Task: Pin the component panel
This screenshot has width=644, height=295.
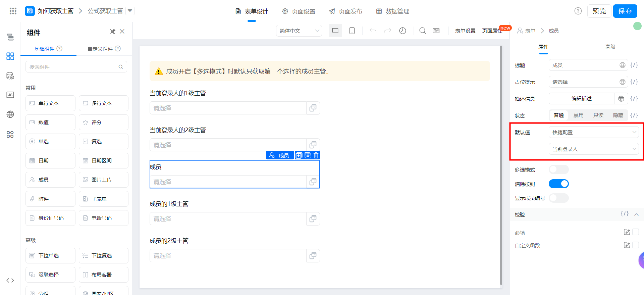Action: coord(113,32)
